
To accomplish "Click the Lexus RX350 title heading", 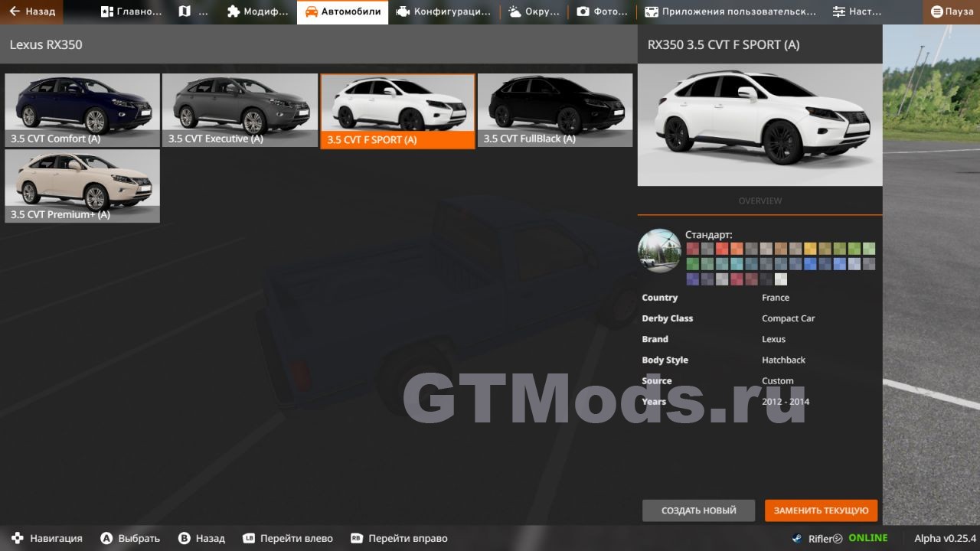I will pyautogui.click(x=46, y=44).
